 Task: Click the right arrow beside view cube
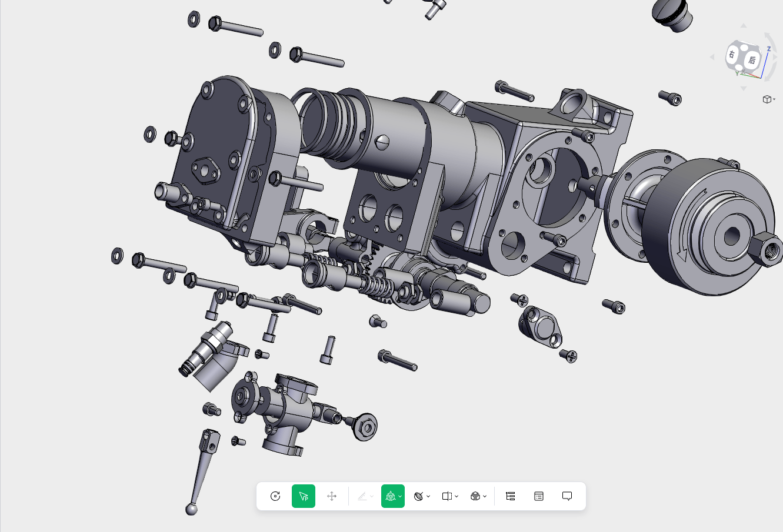click(776, 57)
